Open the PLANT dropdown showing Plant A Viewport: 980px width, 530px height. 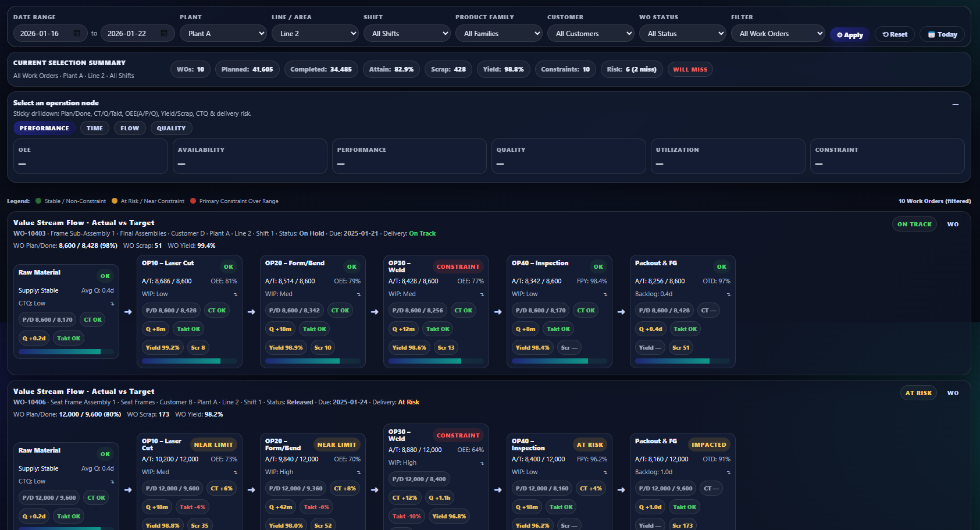point(223,33)
